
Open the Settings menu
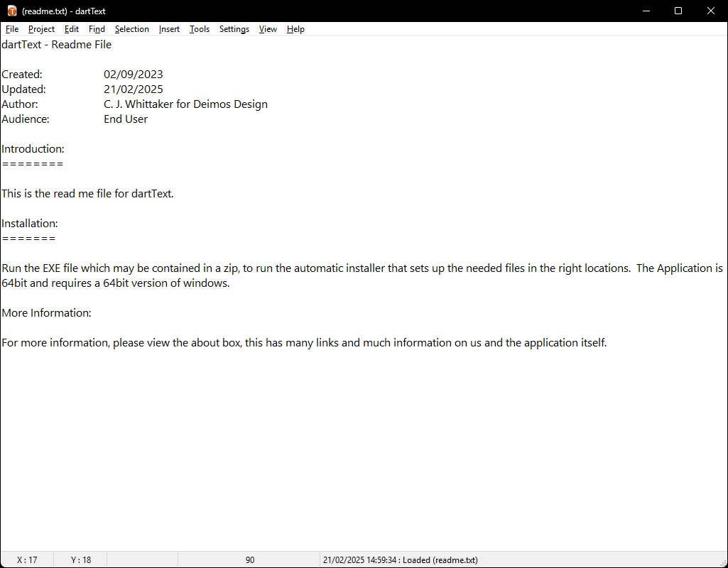click(234, 29)
